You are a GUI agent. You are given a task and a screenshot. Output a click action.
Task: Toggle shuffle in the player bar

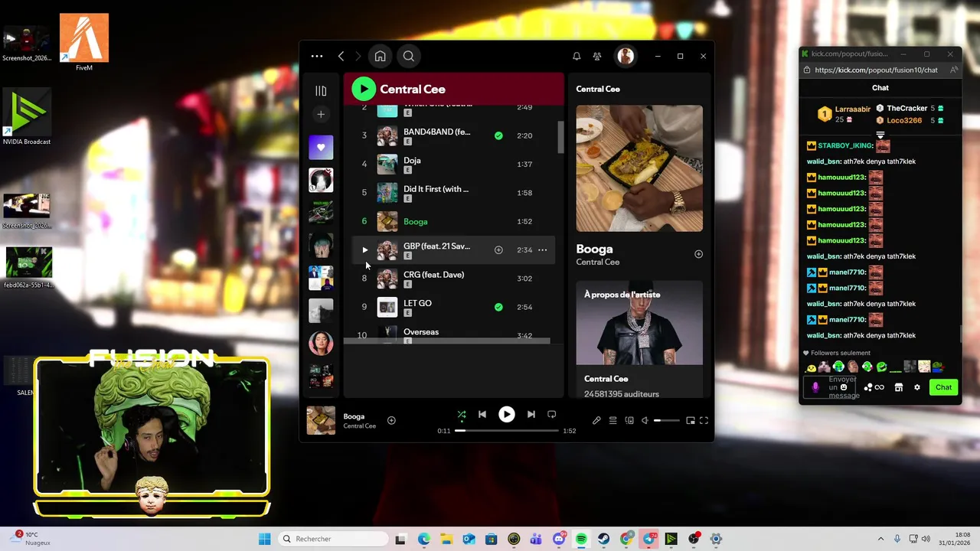pyautogui.click(x=462, y=414)
